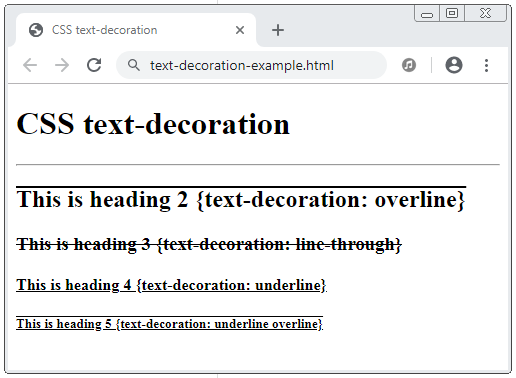The image size is (516, 378).
Task: Focus the address bar text-decoration-example.html
Action: pos(251,65)
